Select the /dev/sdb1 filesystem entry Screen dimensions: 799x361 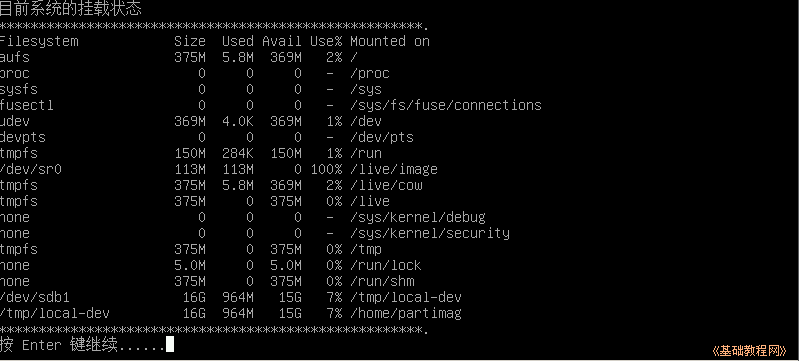pos(35,297)
